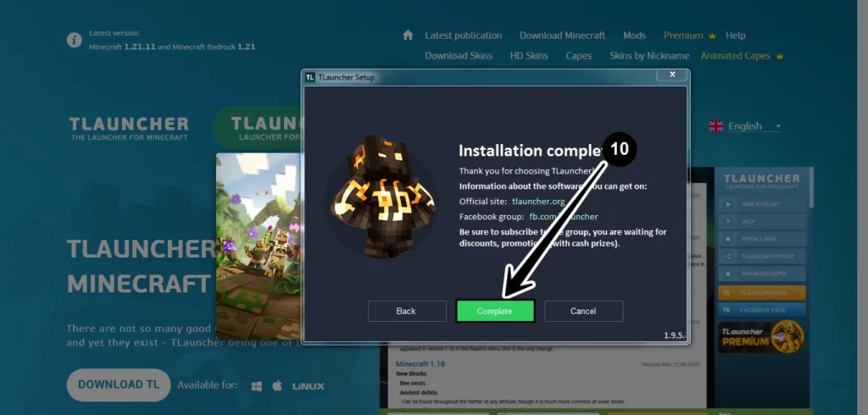Click the preview sidebar scrollbar
868x415 pixels.
click(x=811, y=188)
